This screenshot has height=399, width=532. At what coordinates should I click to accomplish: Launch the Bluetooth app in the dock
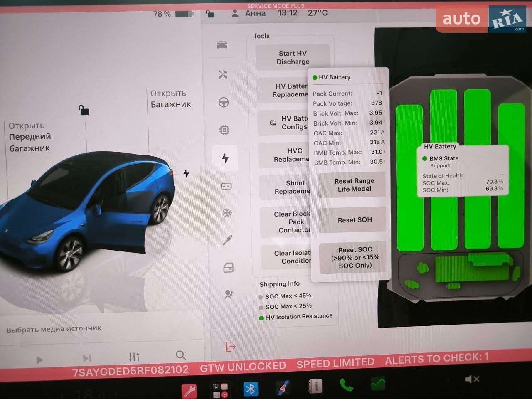[x=250, y=389]
